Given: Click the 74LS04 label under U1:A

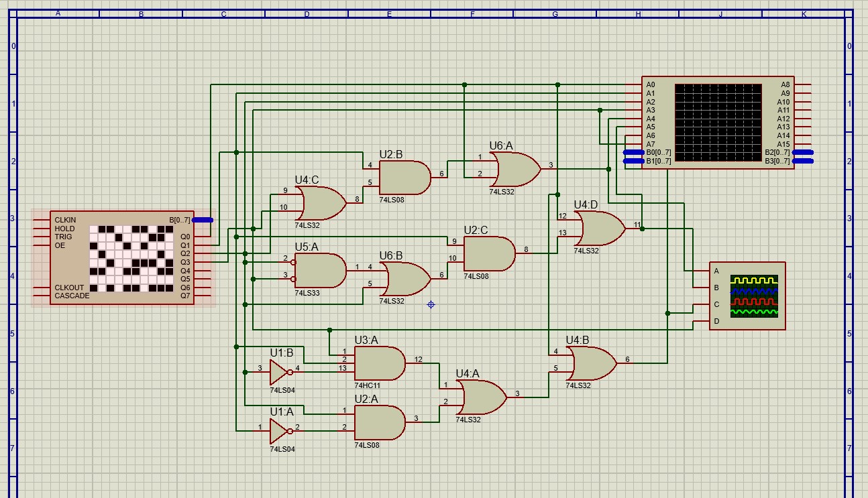Looking at the screenshot, I should click(x=282, y=449).
